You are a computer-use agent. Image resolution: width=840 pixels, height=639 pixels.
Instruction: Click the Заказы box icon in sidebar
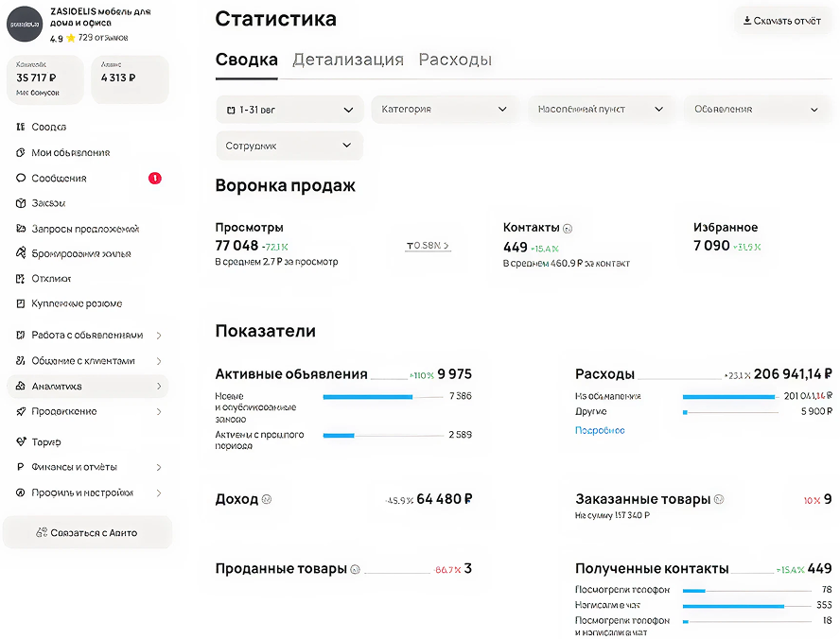(21, 203)
